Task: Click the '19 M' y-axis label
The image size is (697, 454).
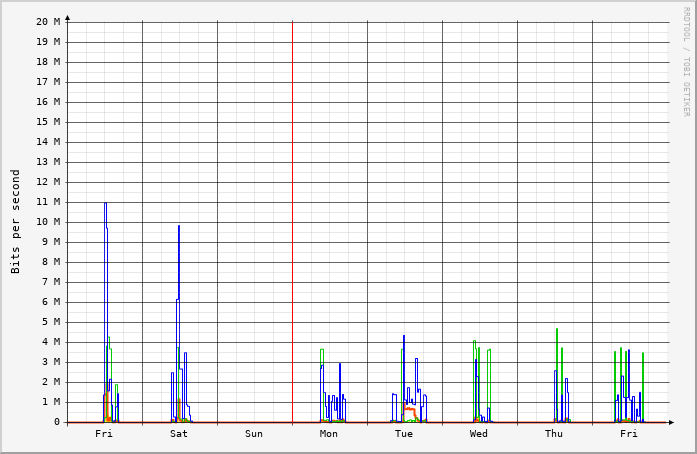Action: pos(48,42)
